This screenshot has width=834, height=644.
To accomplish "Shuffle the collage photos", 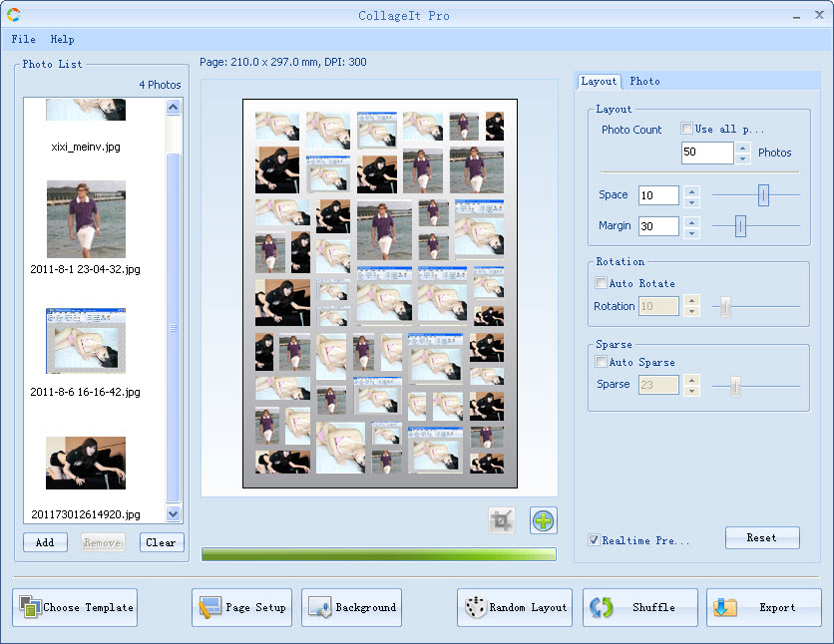I will [639, 607].
